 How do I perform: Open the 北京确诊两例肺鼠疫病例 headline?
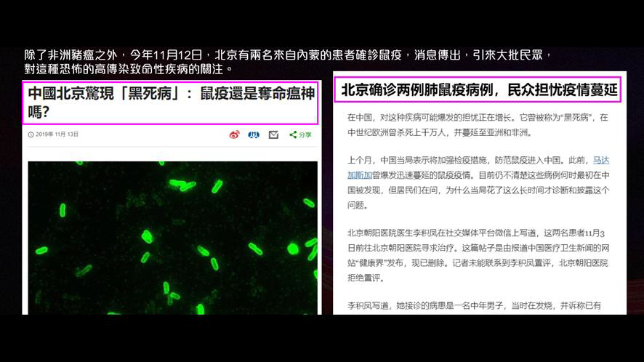click(478, 89)
